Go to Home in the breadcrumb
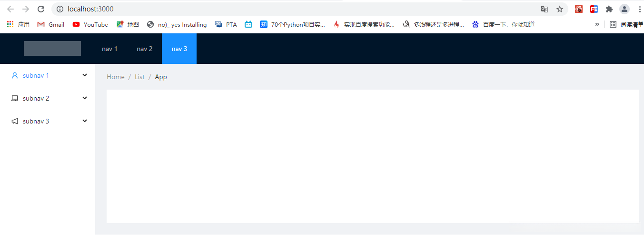The height and width of the screenshot is (236, 644). coord(116,77)
